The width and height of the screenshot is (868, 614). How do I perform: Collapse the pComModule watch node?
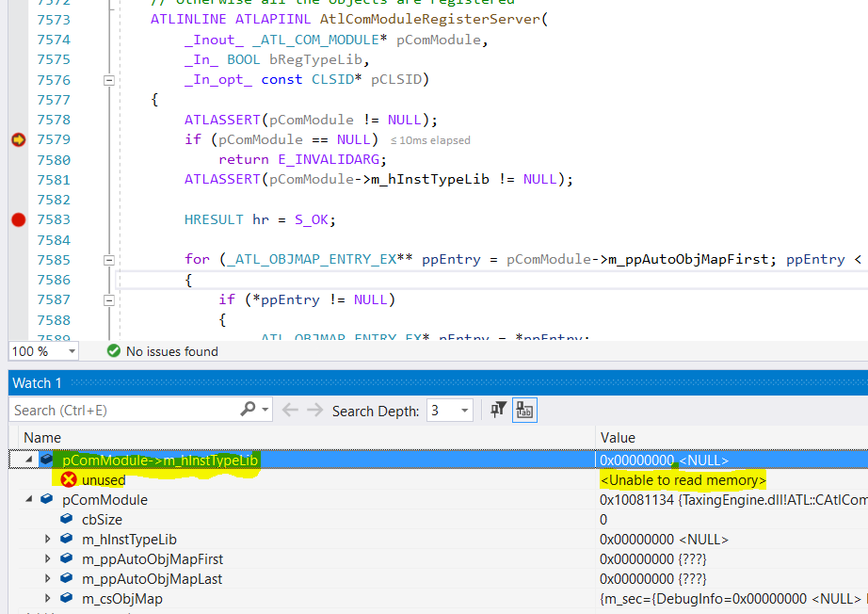[x=28, y=499]
